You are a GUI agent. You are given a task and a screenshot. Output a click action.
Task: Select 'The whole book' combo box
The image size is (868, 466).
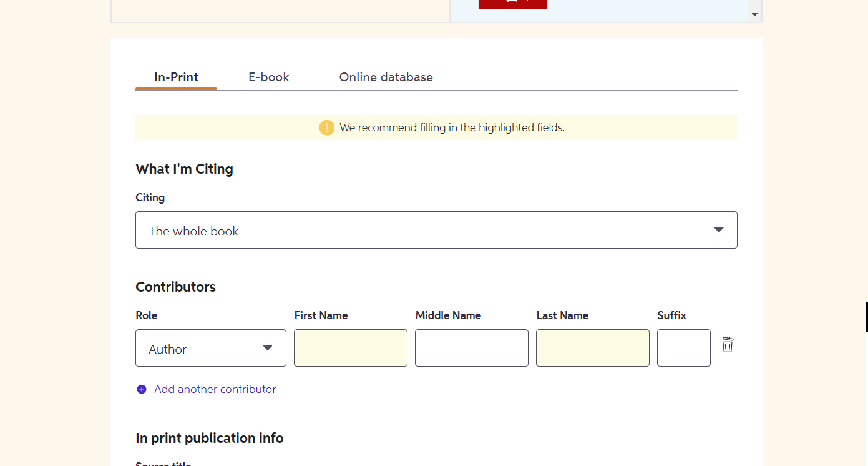pyautogui.click(x=436, y=230)
